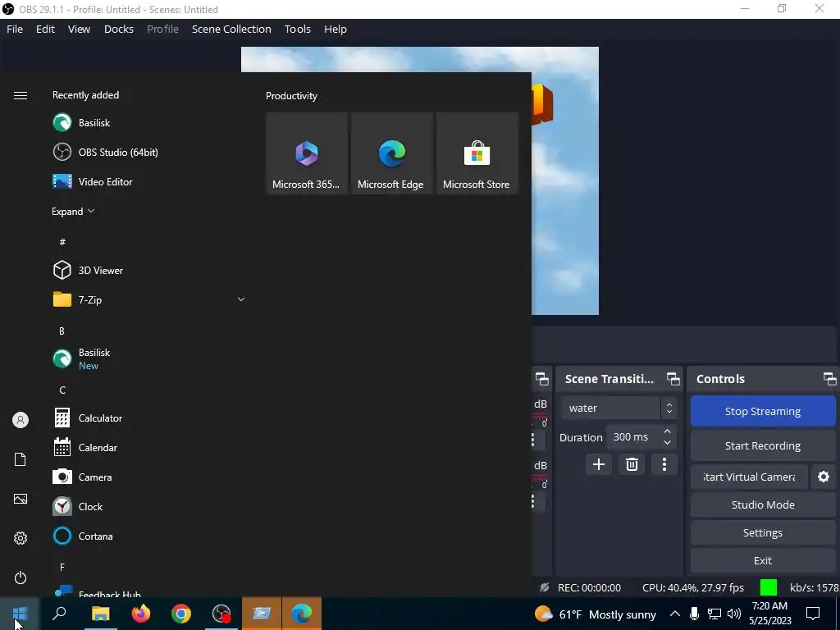The height and width of the screenshot is (630, 840).
Task: Open upper audio channel three-dot menu
Action: pos(533,441)
